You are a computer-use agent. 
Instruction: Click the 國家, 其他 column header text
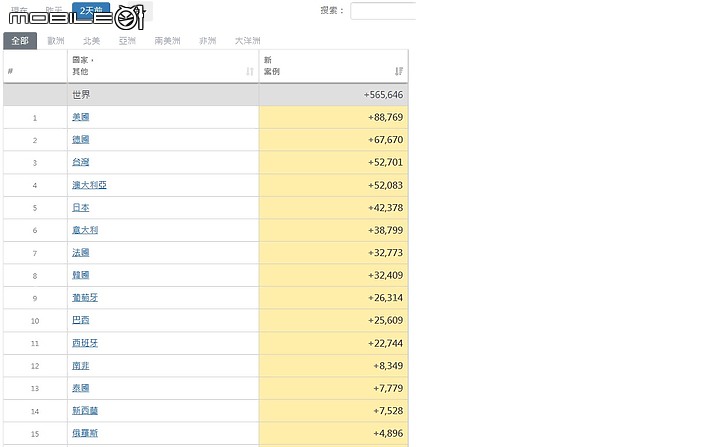(x=83, y=66)
